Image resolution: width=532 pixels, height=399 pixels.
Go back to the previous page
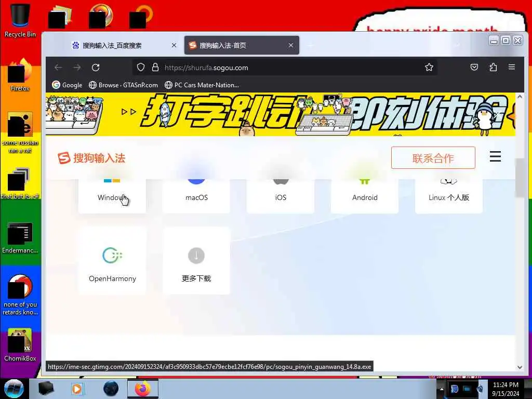58,68
